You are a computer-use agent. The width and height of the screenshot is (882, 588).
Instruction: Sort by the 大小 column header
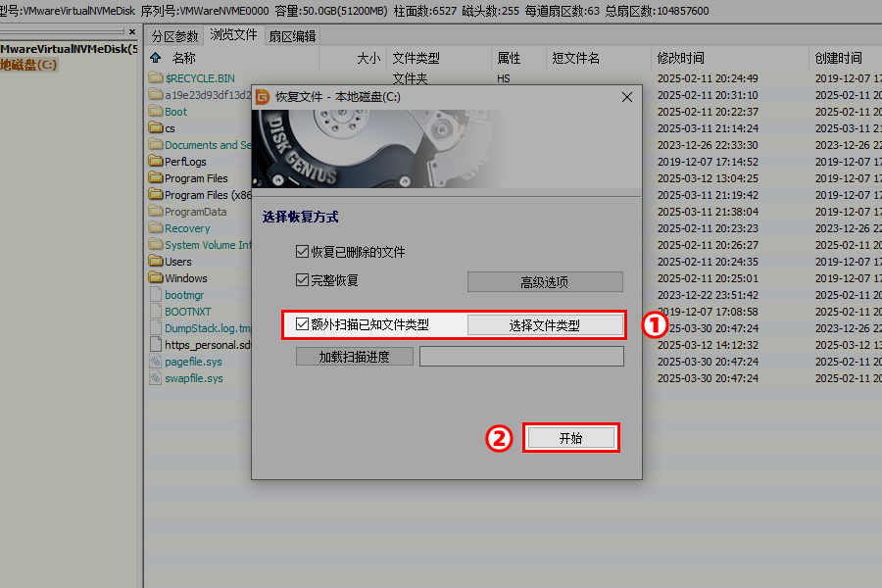pos(368,58)
